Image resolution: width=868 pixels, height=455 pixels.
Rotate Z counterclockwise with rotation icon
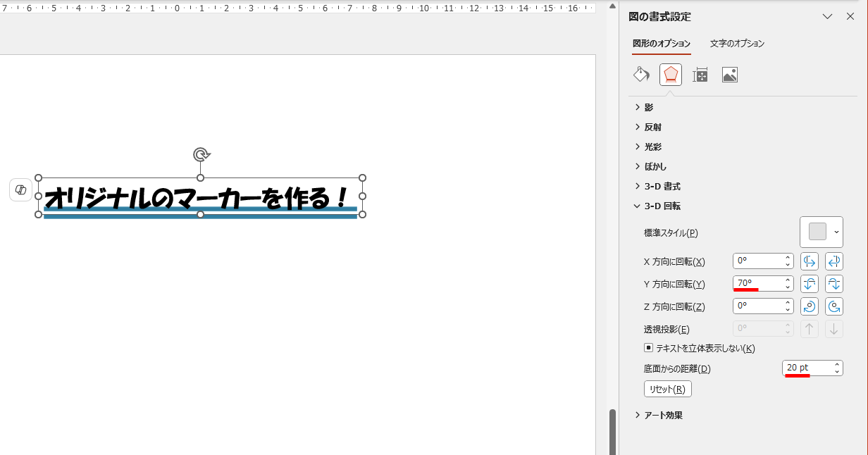point(809,306)
